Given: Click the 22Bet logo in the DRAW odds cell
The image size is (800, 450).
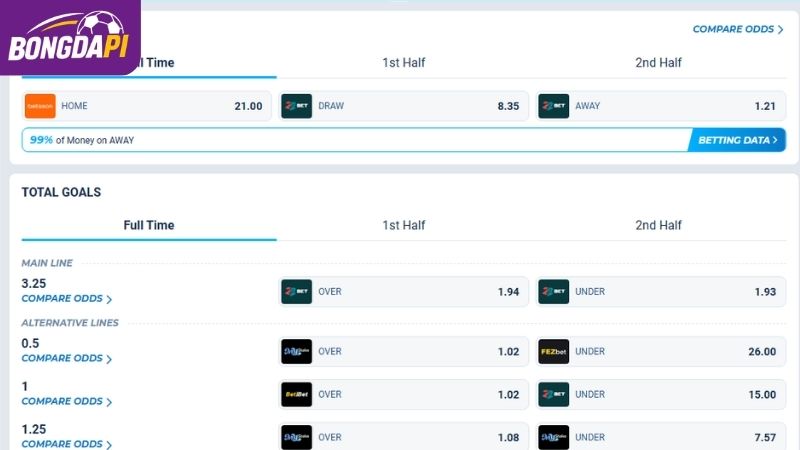Looking at the screenshot, I should (x=296, y=106).
